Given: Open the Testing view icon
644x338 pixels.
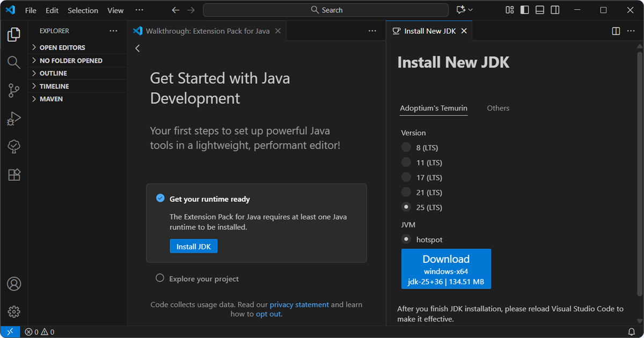Looking at the screenshot, I should (x=14, y=146).
